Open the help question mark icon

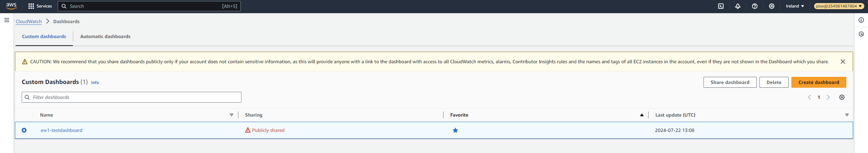tap(755, 6)
